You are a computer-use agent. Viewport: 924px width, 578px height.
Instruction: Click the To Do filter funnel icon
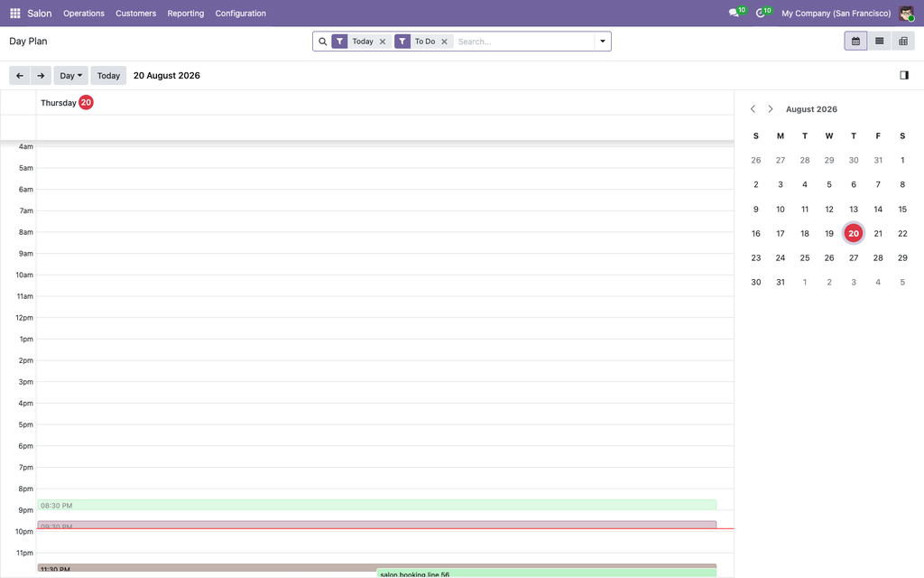pyautogui.click(x=402, y=42)
